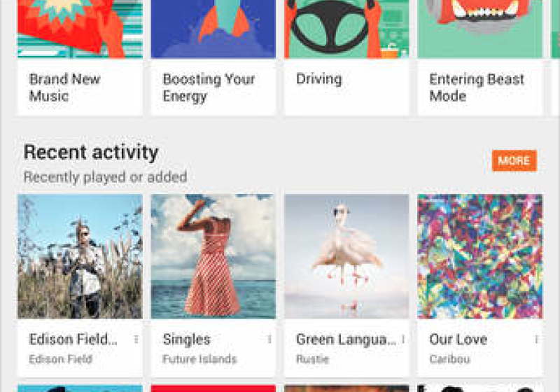Click the "Our Love" album title
Viewport: 560px width, 392px height.
[x=458, y=339]
